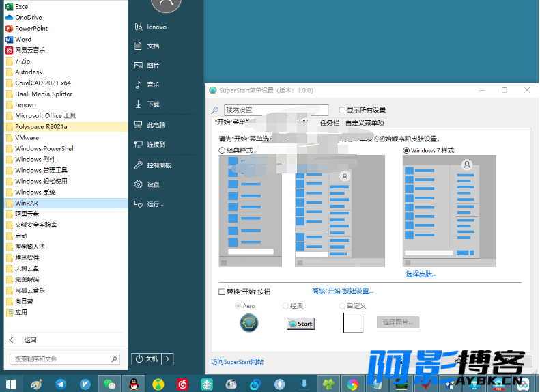
Task: Open the 火绒安全实验室 folder
Action: pyautogui.click(x=66, y=225)
